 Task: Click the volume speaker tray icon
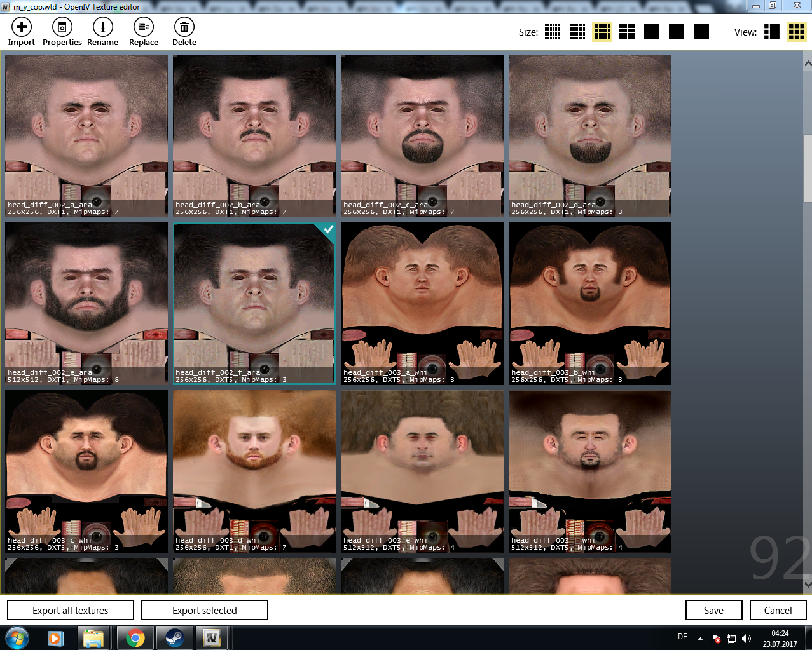tap(747, 639)
